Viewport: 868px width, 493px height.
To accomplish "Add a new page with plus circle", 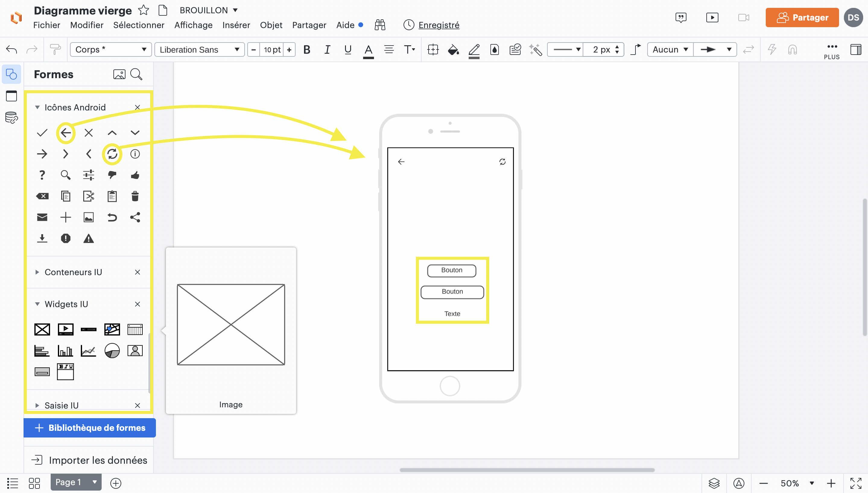I will 116,483.
